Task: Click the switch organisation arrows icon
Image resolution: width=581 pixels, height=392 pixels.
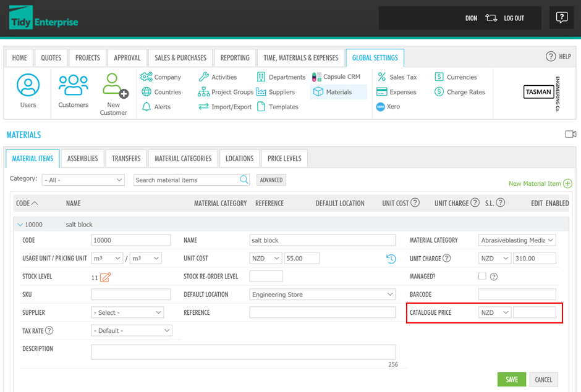Action: [491, 18]
